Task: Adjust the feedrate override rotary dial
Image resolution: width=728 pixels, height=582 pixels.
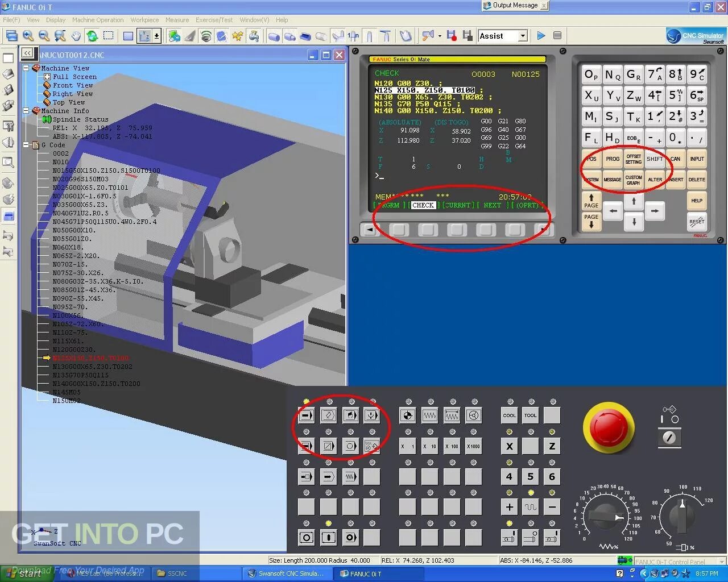Action: 606,516
